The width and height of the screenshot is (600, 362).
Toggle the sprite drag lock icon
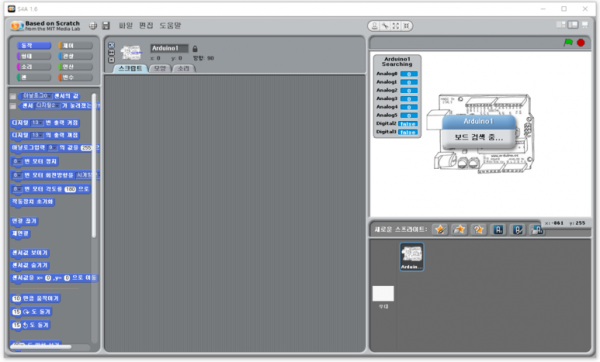coord(195,49)
